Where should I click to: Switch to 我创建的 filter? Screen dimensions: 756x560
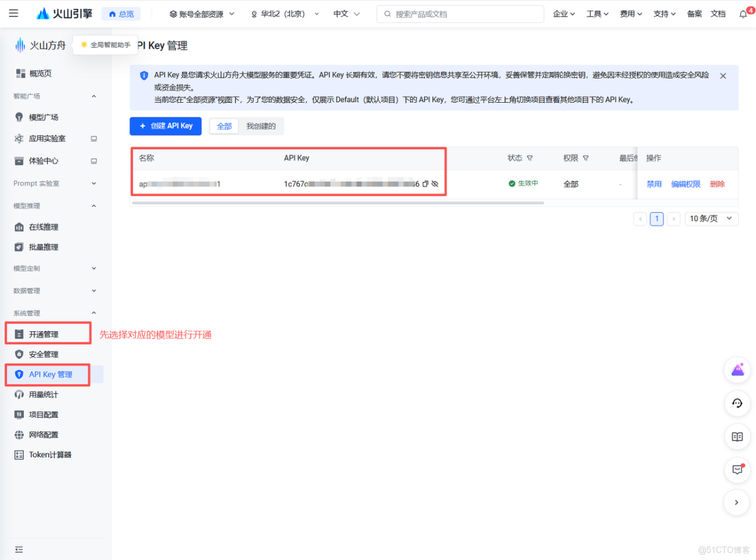[x=261, y=126]
